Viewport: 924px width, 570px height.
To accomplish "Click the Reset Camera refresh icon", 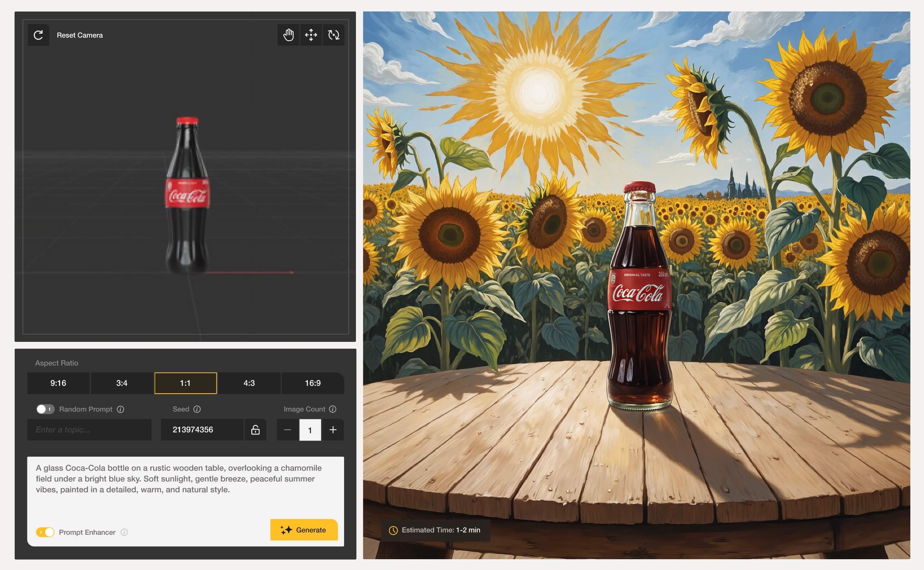I will [38, 35].
